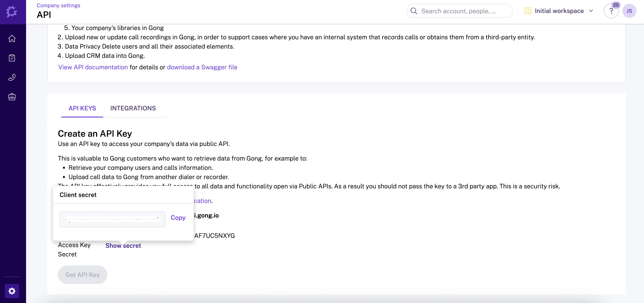This screenshot has height=303, width=644.
Task: Open the help question mark icon
Action: tap(612, 11)
